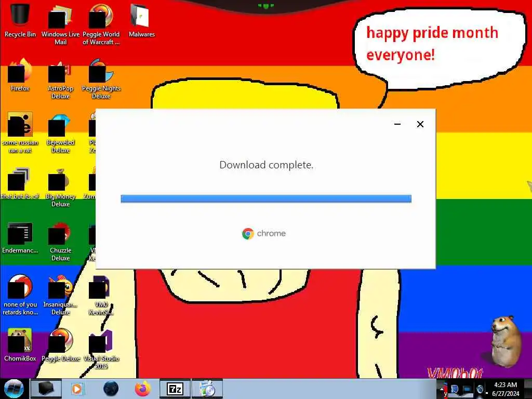Open ChomikBox desktop icon
The width and height of the screenshot is (532, 399).
point(20,345)
